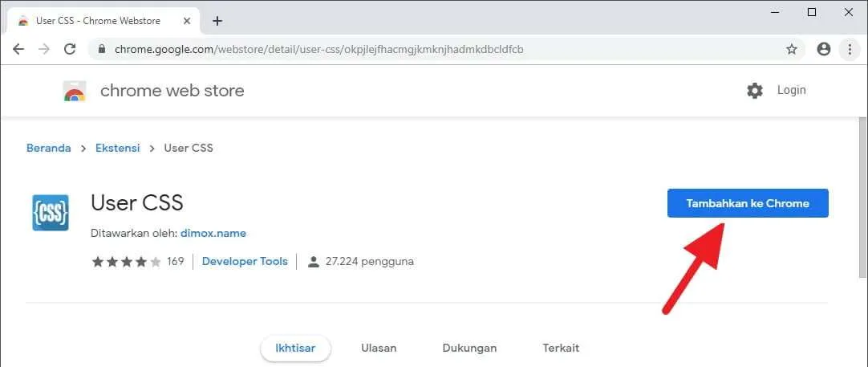Reload the page with the refresh icon
Screen dimensions: 868x367
(x=70, y=49)
